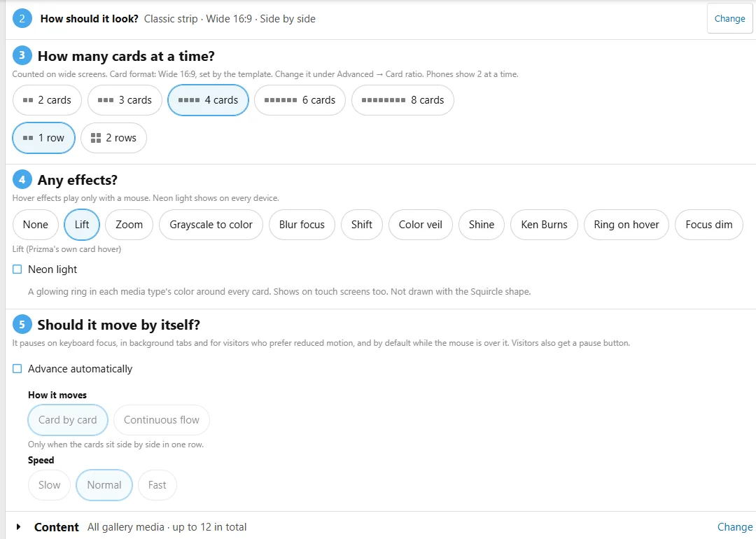Click the "All gallery media · up to 12 in total" text
The height and width of the screenshot is (539, 756).
[x=167, y=527]
